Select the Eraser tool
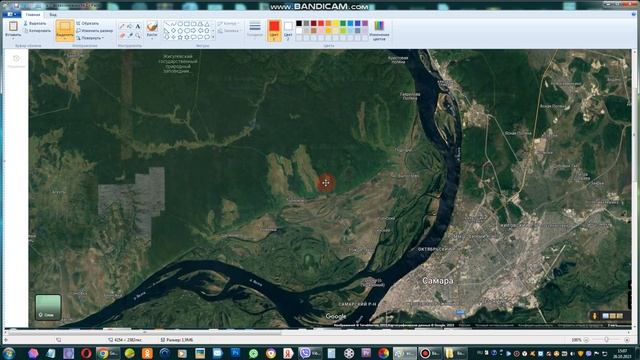Screen dimensions: 640x360 click(122, 36)
